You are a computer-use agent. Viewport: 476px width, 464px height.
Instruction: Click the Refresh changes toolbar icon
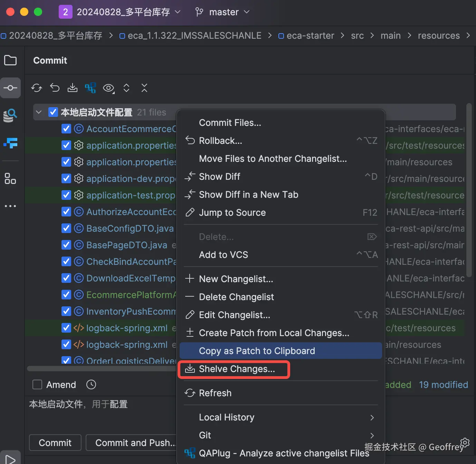(x=37, y=88)
